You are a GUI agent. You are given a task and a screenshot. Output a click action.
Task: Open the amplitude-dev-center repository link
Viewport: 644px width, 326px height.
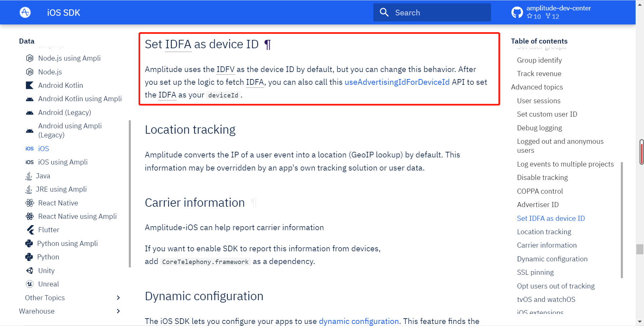(x=558, y=8)
